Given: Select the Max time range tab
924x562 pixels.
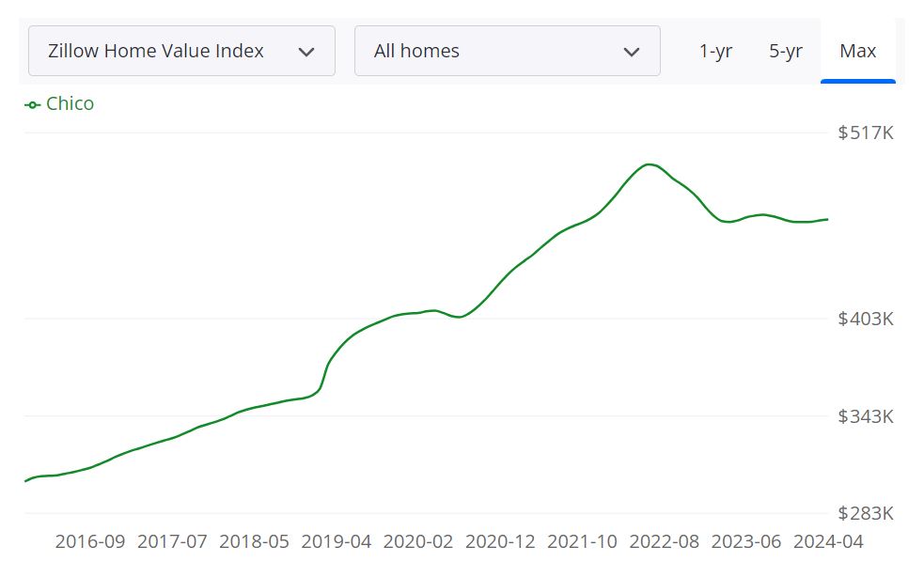Looking at the screenshot, I should pos(858,52).
